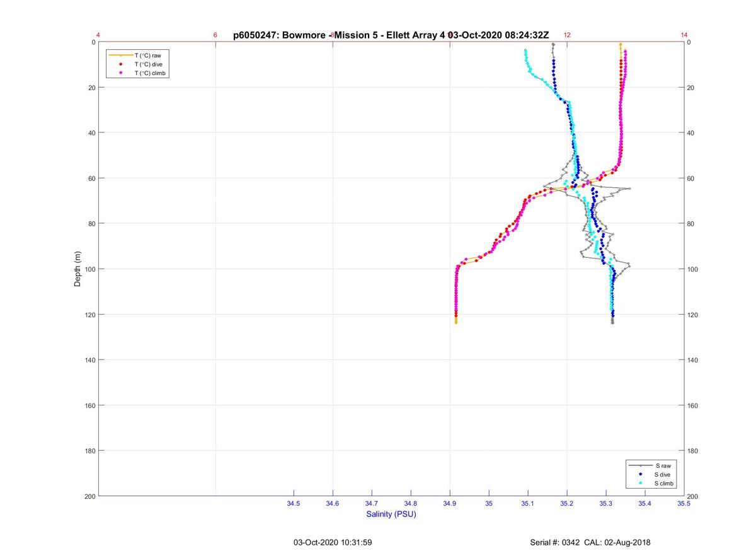Click the 100 tick on the right depth axis
The width and height of the screenshot is (756, 558).
pos(693,269)
